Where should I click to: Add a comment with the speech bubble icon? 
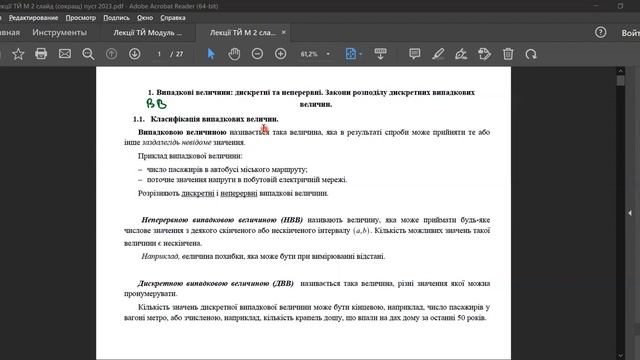[x=415, y=54]
